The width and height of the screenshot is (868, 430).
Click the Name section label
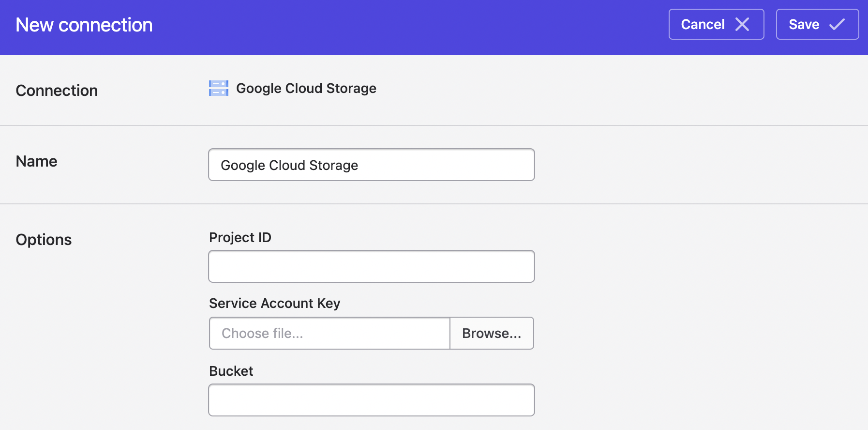(36, 161)
